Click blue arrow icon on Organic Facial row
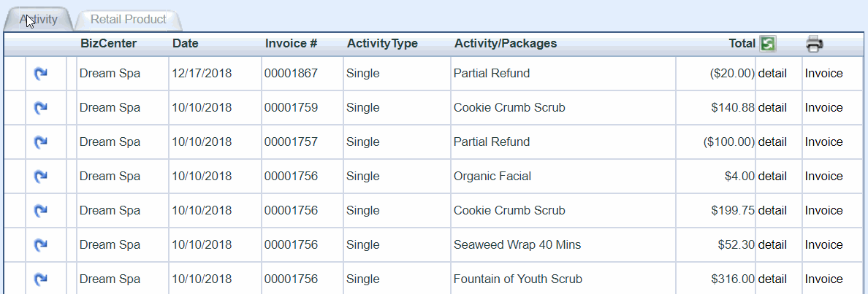868x294 pixels. pos(40,177)
